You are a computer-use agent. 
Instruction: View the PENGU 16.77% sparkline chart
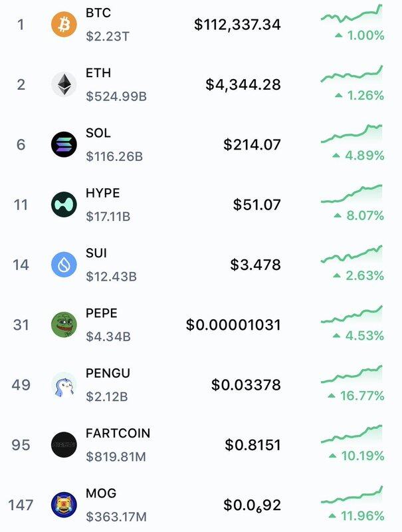[352, 374]
